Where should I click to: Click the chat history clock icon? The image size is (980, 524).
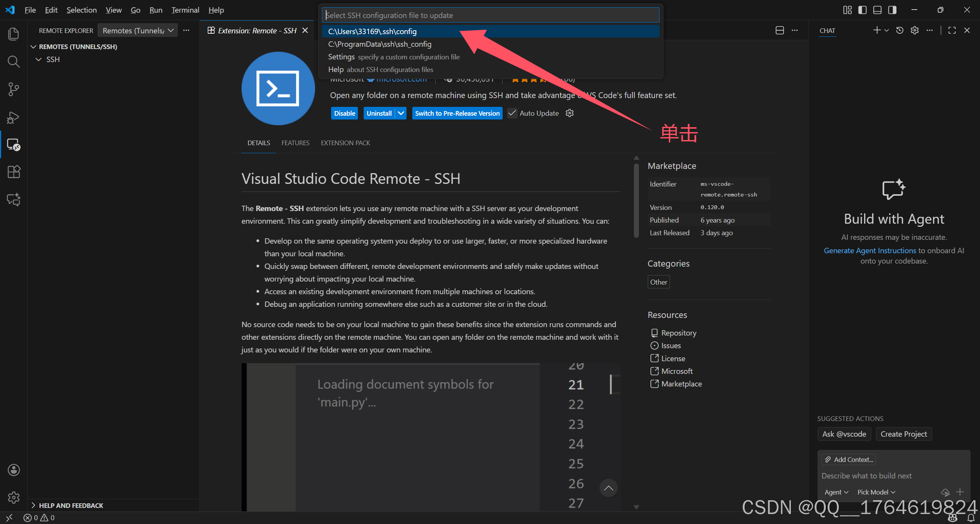coord(900,30)
